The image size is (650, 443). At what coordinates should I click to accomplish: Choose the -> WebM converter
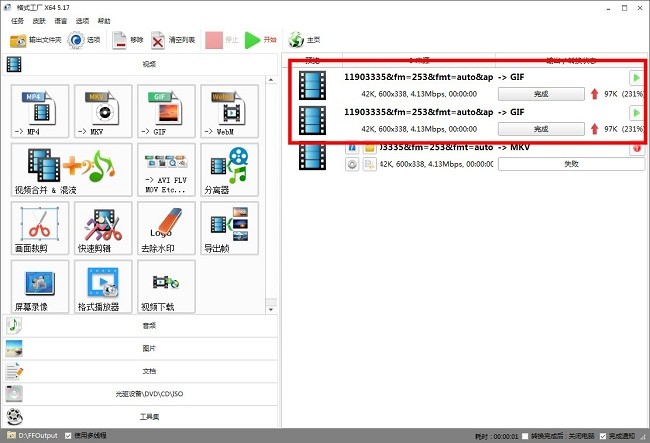[x=229, y=111]
